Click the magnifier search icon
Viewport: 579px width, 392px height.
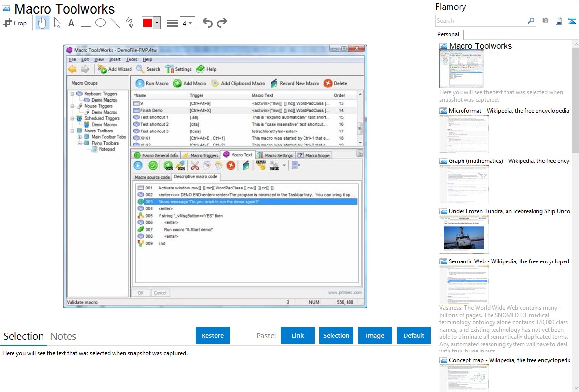[x=531, y=21]
